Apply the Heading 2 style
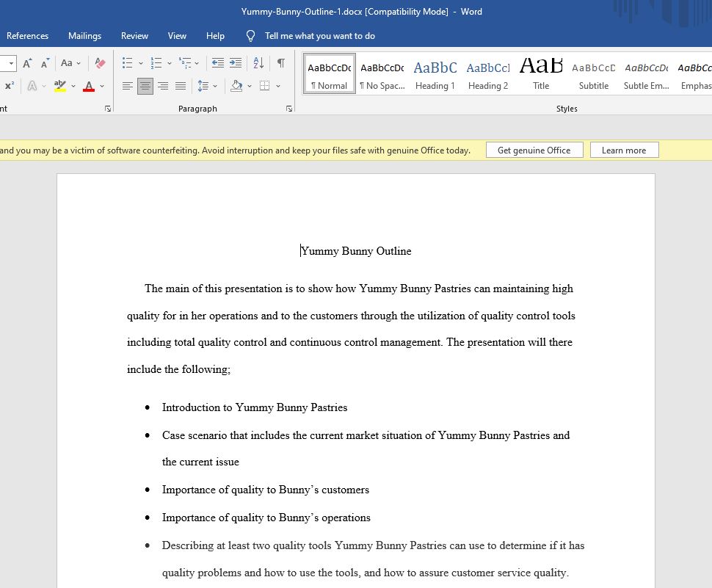 point(487,74)
